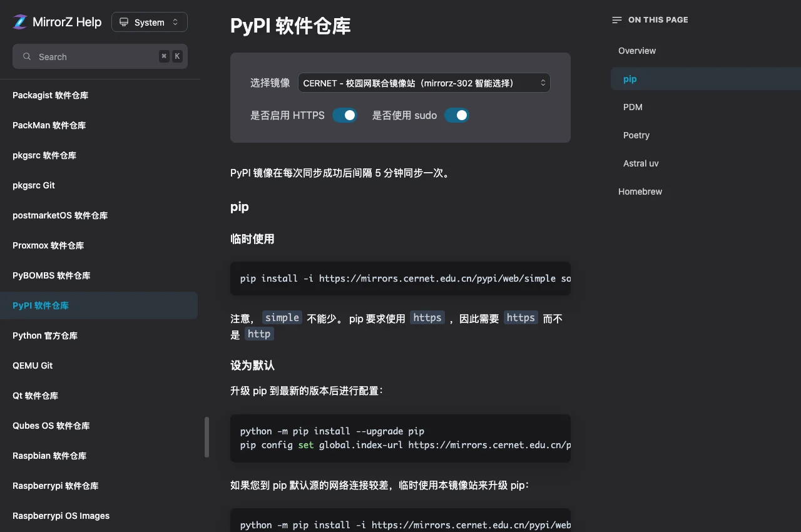801x532 pixels.
Task: Click the MirrorZ Help title link
Action: tap(67, 22)
